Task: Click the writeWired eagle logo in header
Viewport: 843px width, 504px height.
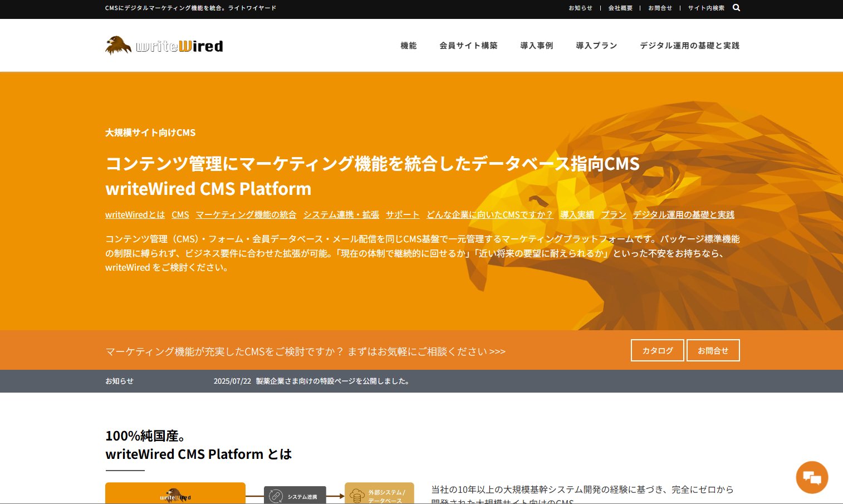Action: click(163, 45)
